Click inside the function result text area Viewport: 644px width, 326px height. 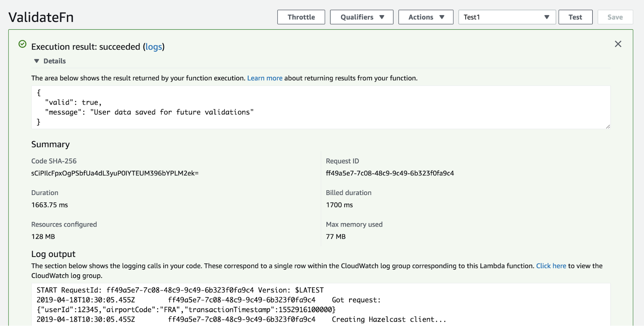321,107
